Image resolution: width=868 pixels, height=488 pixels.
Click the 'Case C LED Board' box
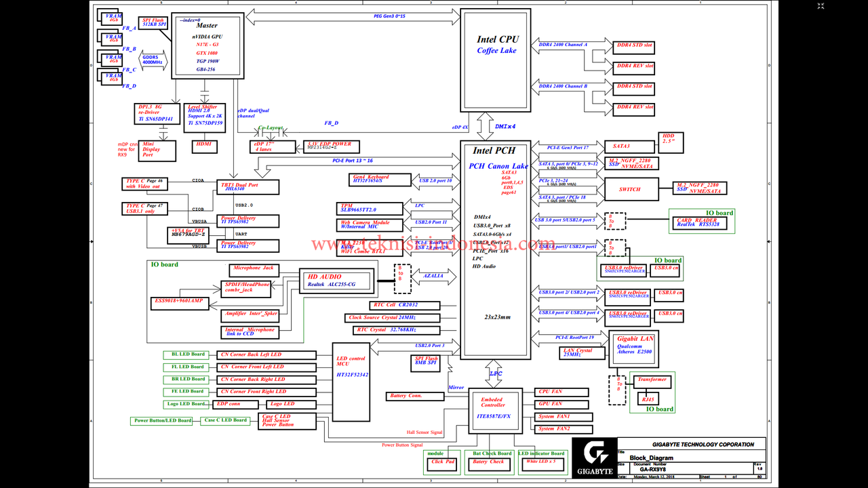(x=226, y=420)
